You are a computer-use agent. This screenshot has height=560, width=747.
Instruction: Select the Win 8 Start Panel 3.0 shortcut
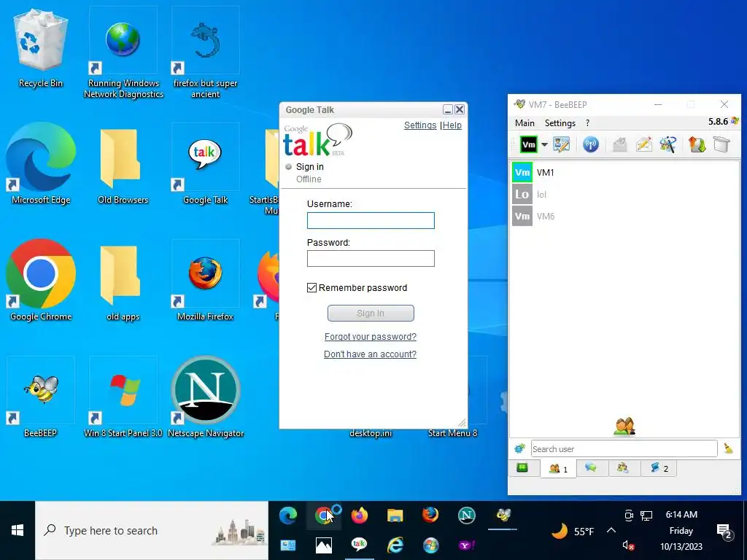tap(123, 397)
